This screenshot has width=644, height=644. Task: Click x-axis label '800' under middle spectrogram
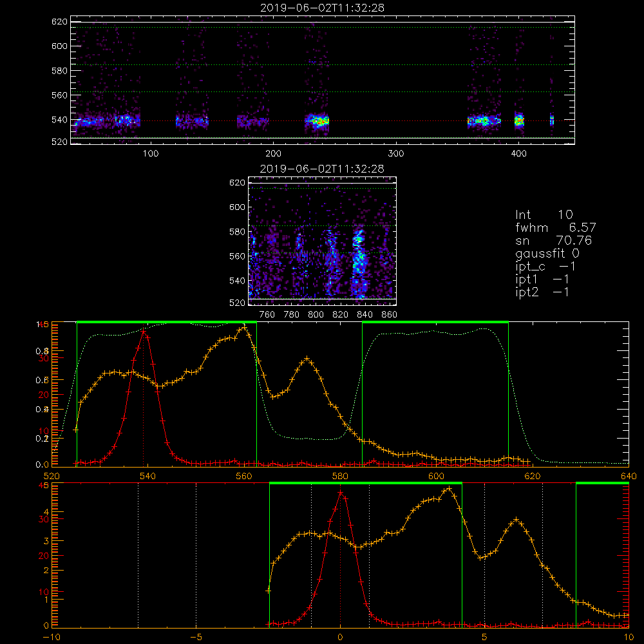click(x=316, y=315)
